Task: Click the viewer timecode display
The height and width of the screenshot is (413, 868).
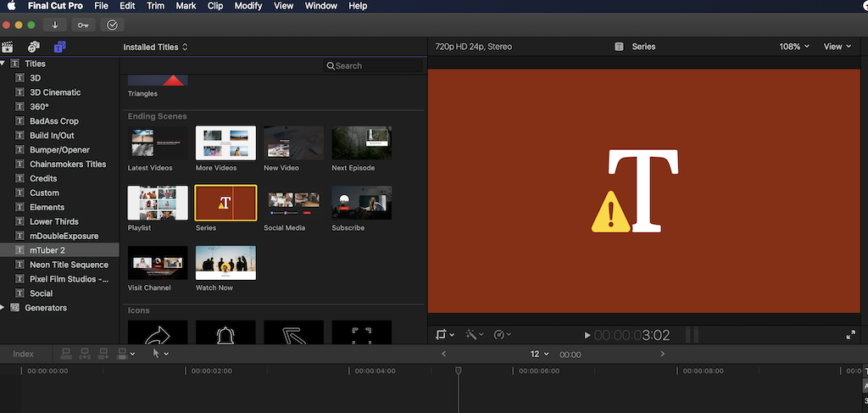Action: click(x=632, y=335)
